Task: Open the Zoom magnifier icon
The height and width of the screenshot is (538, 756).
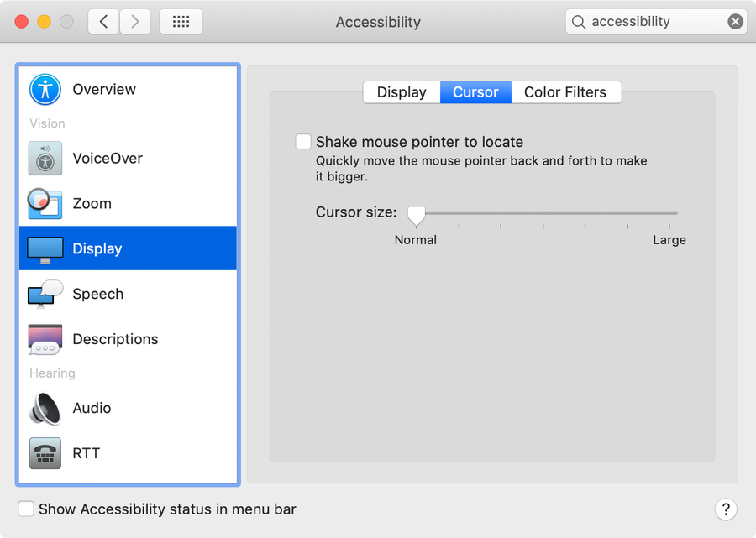Action: (x=45, y=203)
